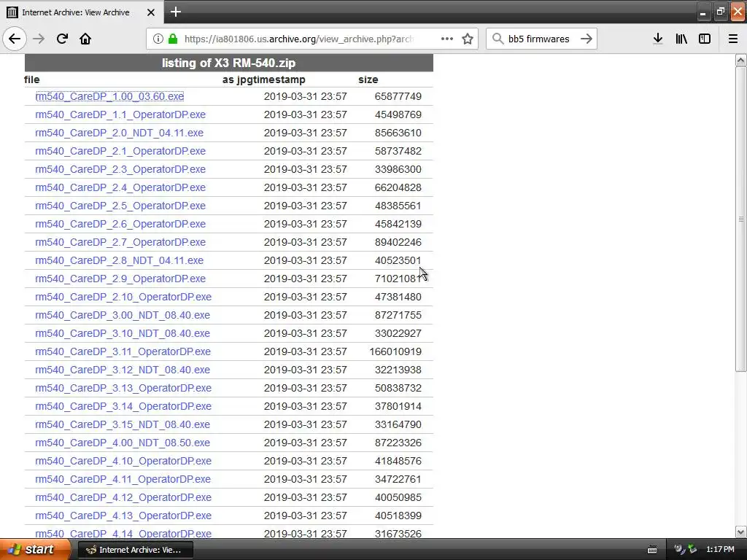Open rm540_CareDP_2.8_NDT_04.11.exe link
The width and height of the screenshot is (747, 560).
pyautogui.click(x=119, y=260)
